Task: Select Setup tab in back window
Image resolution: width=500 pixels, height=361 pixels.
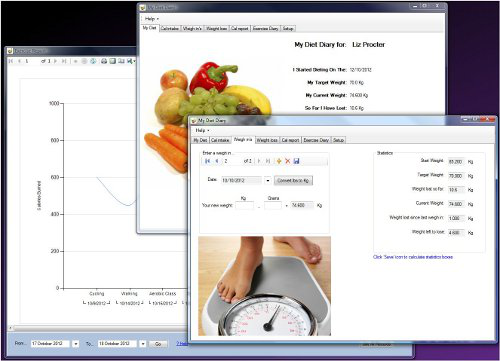Action: click(x=288, y=29)
